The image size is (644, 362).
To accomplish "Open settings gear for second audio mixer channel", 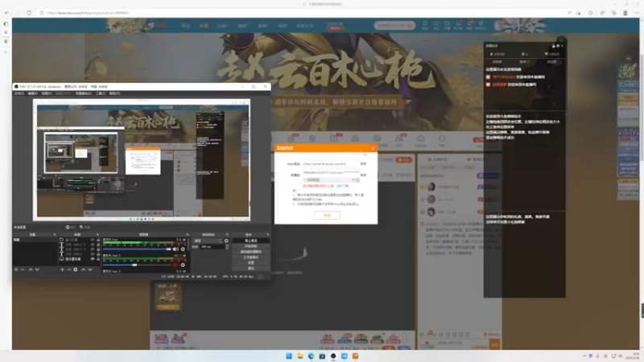I will pos(183,265).
